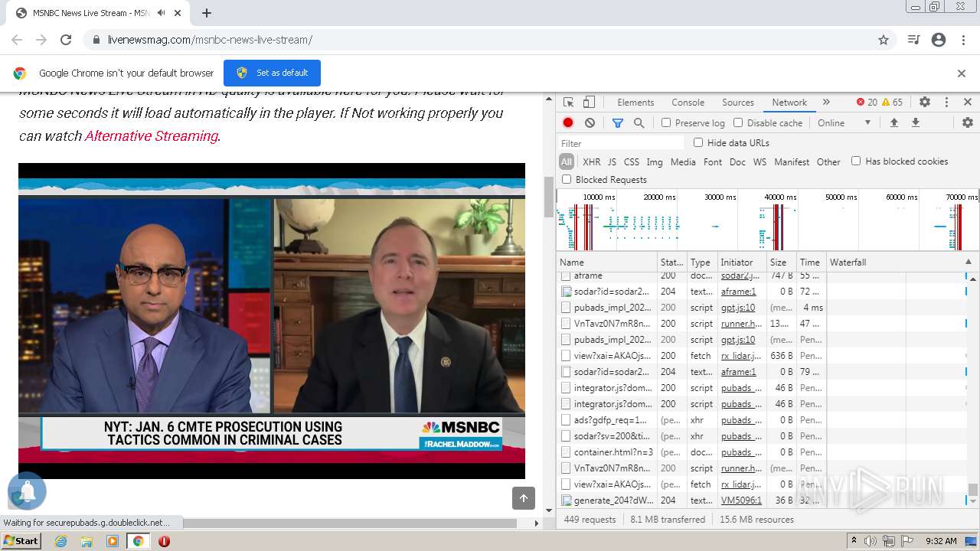Stop recording network log red button
This screenshot has width=980, height=551.
pos(568,122)
